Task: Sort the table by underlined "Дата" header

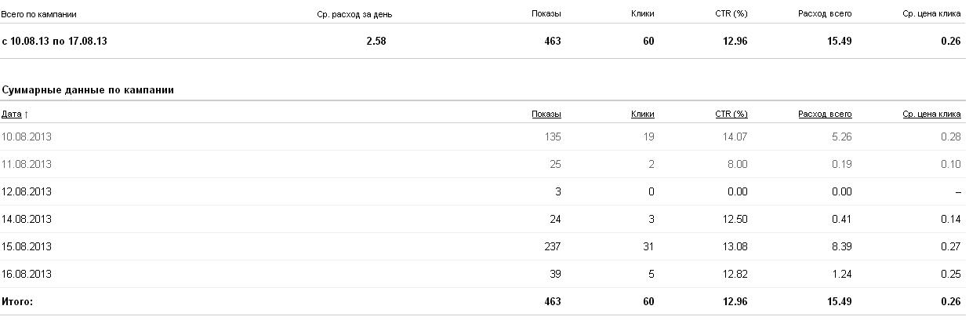Action: tap(12, 115)
